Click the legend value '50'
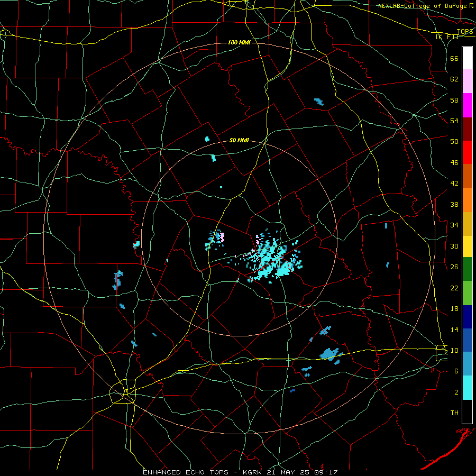 [x=454, y=142]
